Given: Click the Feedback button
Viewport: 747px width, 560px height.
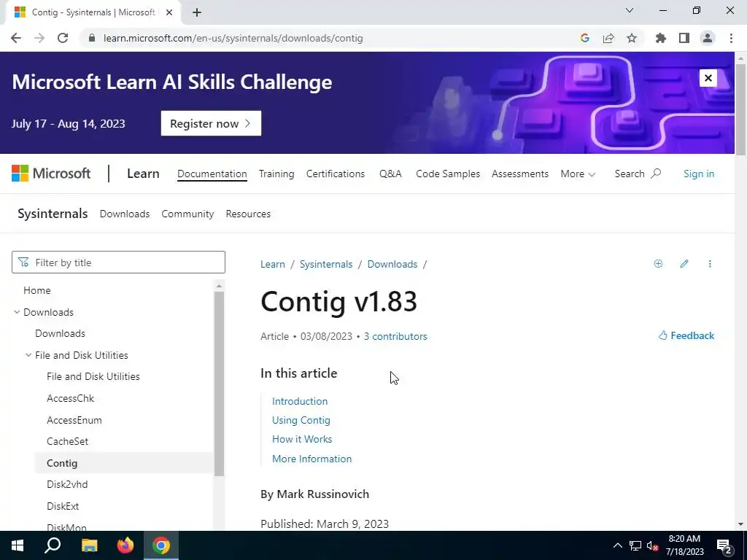Looking at the screenshot, I should click(x=686, y=335).
